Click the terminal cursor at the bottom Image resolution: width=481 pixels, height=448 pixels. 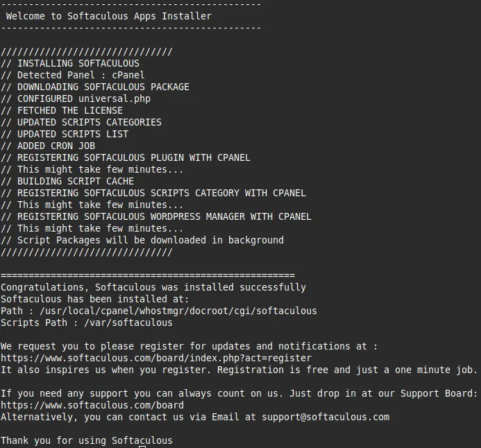point(142,447)
